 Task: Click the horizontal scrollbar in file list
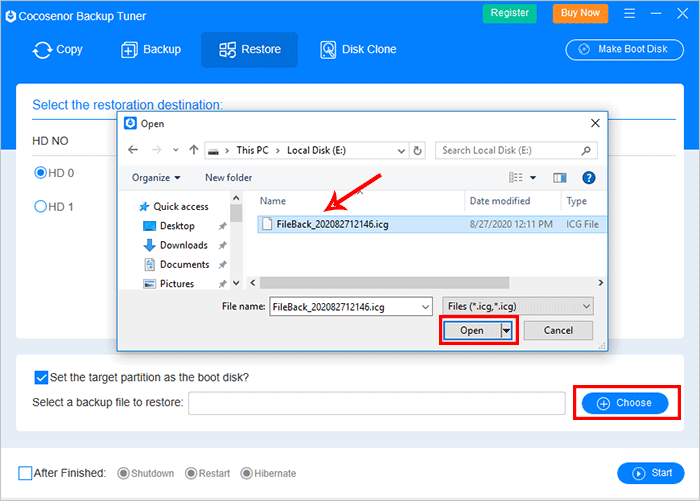point(384,283)
